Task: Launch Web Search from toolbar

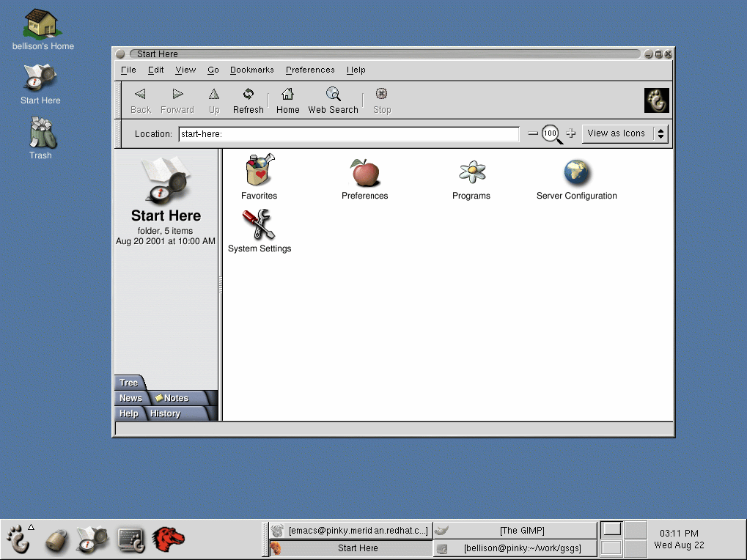Action: coord(333,100)
